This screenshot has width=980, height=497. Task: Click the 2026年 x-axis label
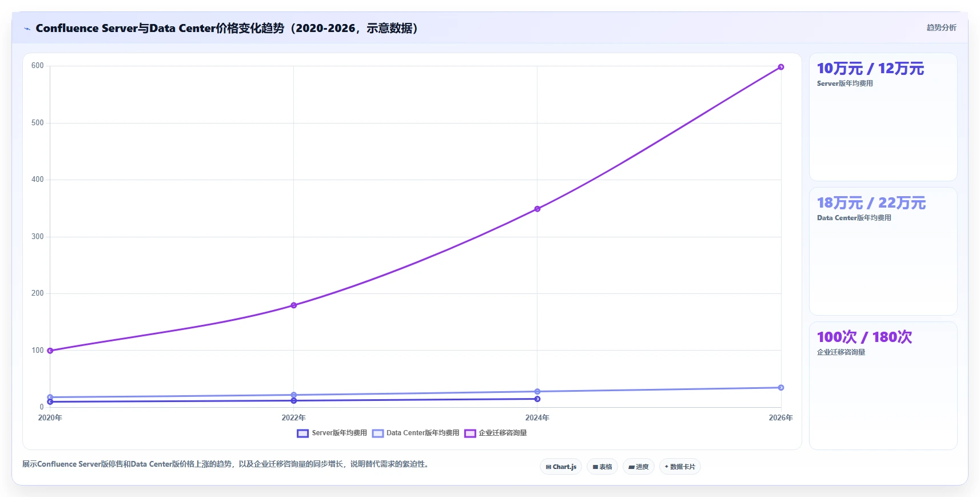781,418
